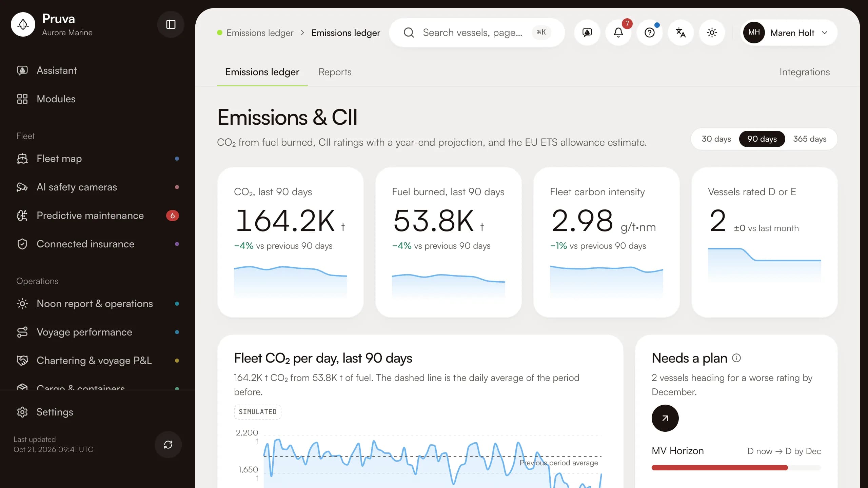Click the Fleet carbon intensity value 2.98
Screen dimensions: 868x488
pyautogui.click(x=582, y=221)
